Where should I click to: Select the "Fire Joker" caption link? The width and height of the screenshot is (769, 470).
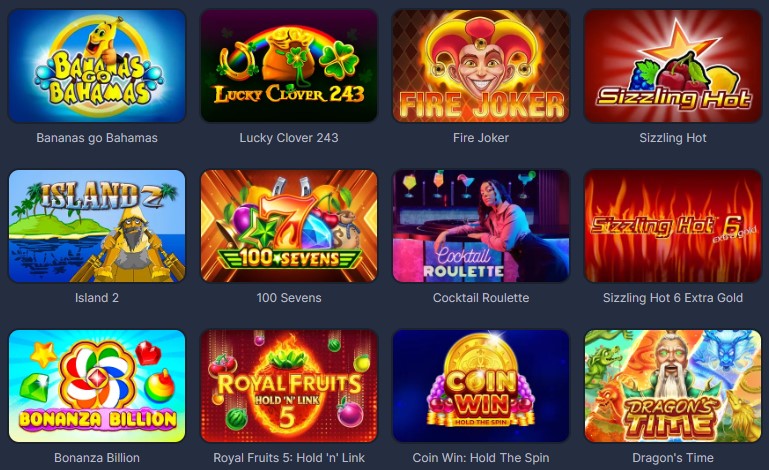481,138
